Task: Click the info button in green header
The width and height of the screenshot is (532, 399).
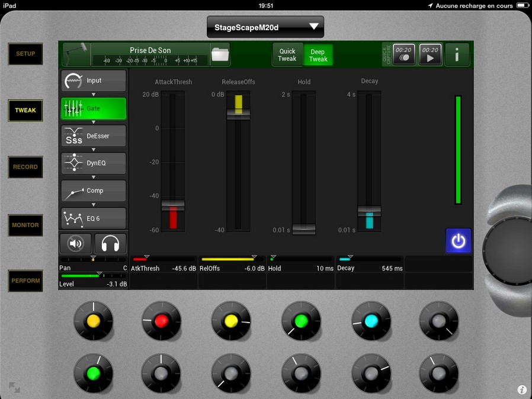Action: click(x=457, y=54)
